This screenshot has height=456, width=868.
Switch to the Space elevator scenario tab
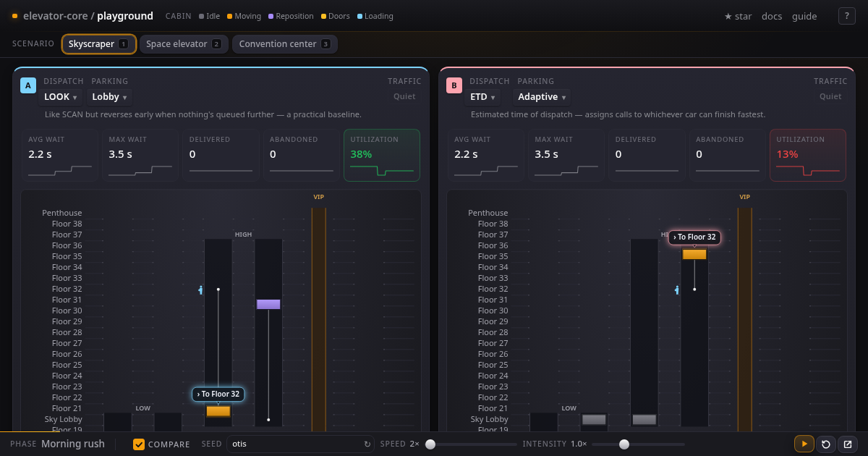(184, 44)
